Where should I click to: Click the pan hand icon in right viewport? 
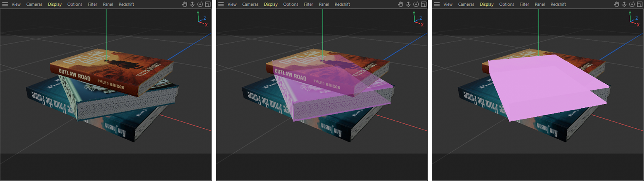click(616, 4)
